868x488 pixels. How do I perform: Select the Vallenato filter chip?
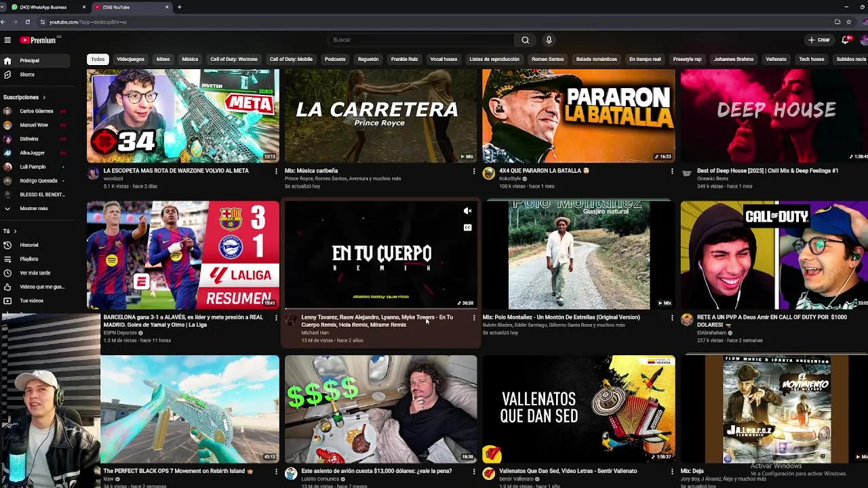click(776, 59)
